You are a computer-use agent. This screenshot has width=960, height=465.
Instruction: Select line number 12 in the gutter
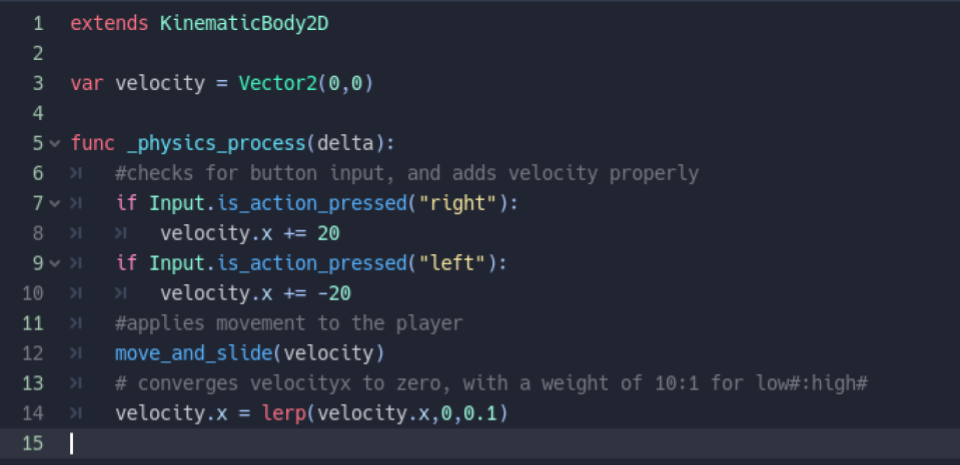(x=33, y=353)
